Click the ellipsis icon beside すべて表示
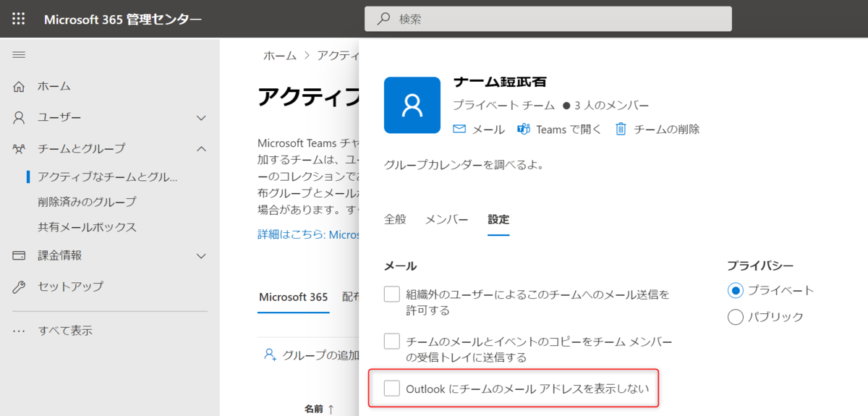This screenshot has width=868, height=416. pos(20,331)
